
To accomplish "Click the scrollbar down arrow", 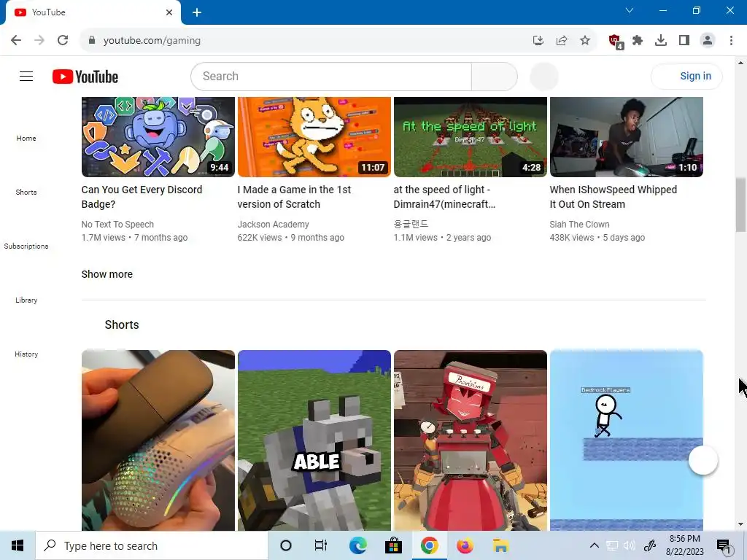I will [x=741, y=524].
